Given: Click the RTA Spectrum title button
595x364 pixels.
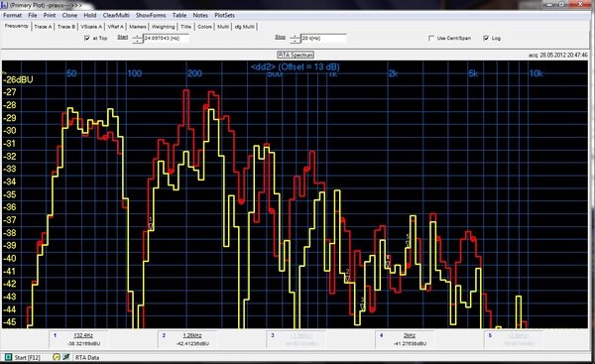Looking at the screenshot, I should click(296, 55).
